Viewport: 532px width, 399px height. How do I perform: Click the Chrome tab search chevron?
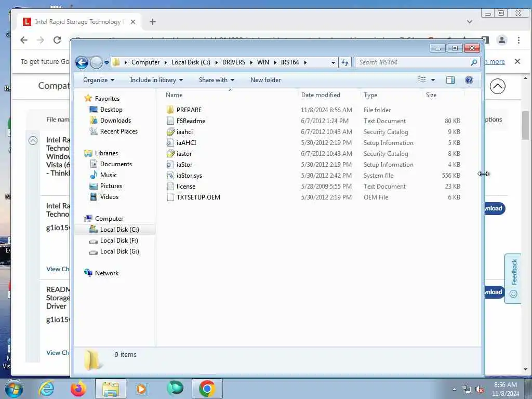pyautogui.click(x=470, y=22)
